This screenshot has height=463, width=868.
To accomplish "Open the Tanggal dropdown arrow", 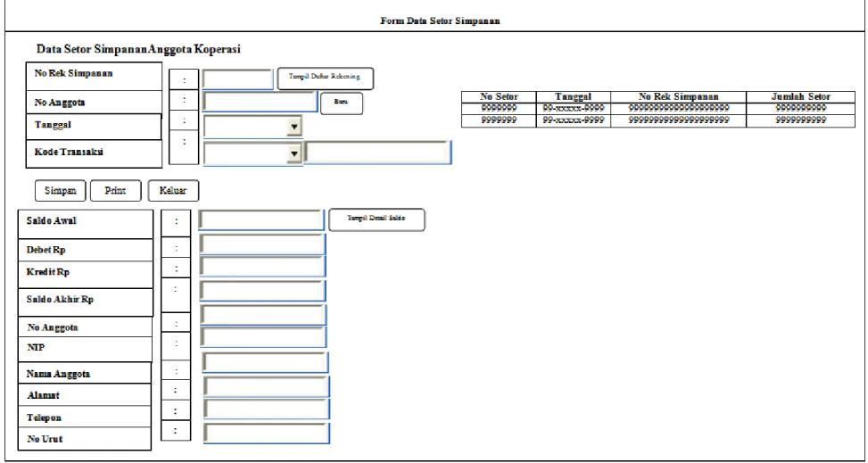I will point(294,127).
